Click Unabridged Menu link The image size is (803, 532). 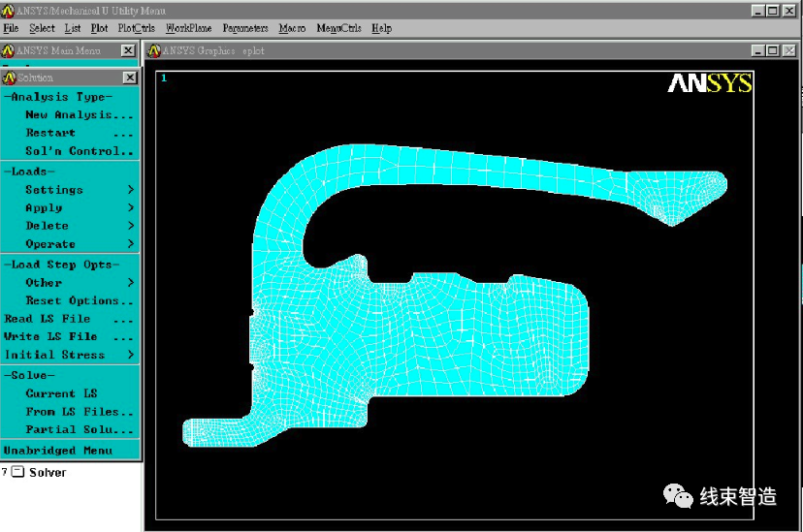point(57,451)
